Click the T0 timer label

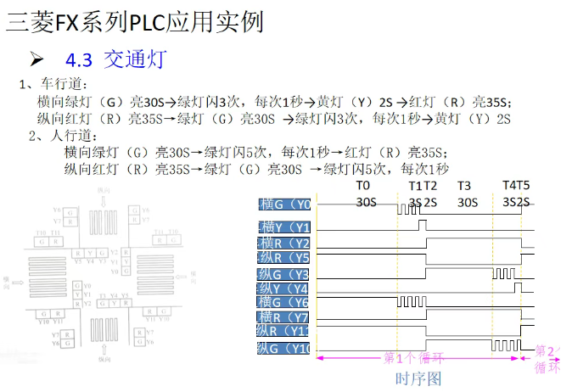363,186
